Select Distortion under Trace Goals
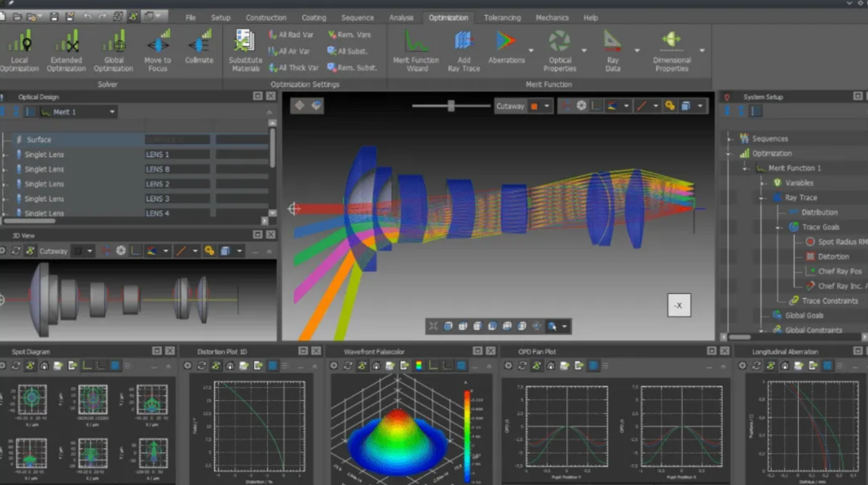 [x=828, y=257]
